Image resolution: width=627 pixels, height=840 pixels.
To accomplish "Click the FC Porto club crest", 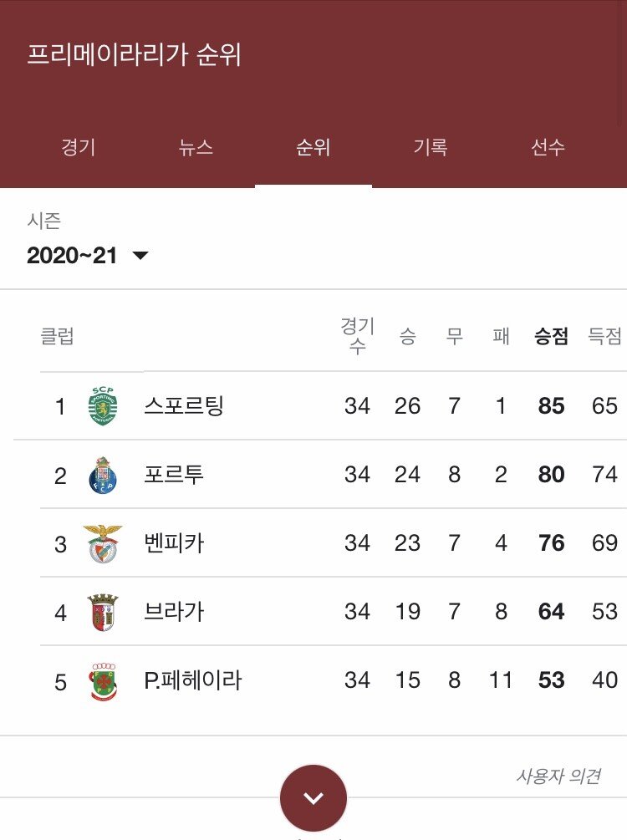I will tap(102, 476).
